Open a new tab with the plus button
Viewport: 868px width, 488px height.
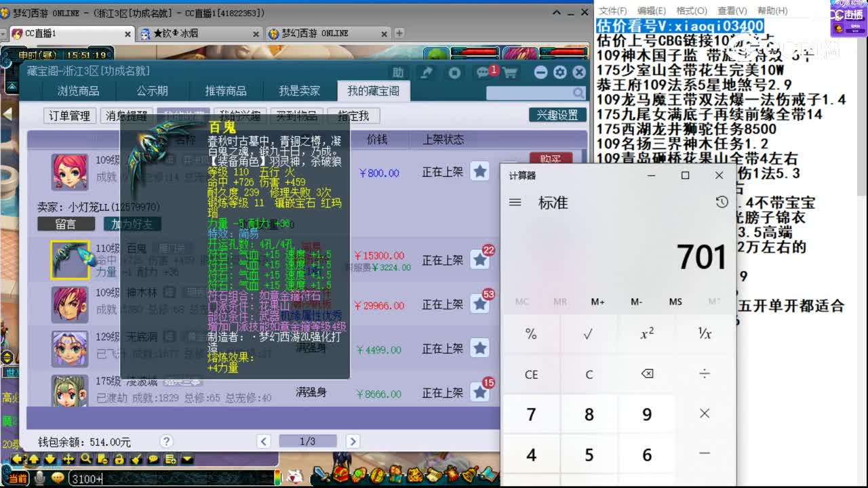pos(399,33)
